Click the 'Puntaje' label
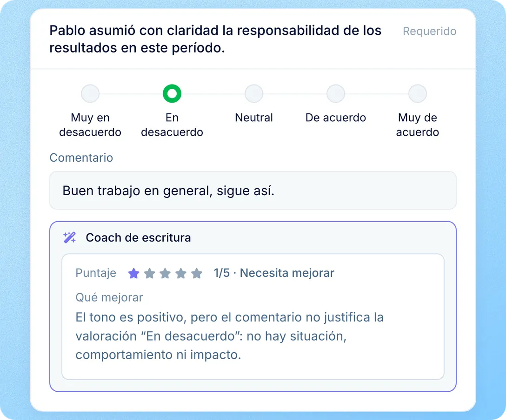This screenshot has width=506, height=420. click(x=96, y=273)
